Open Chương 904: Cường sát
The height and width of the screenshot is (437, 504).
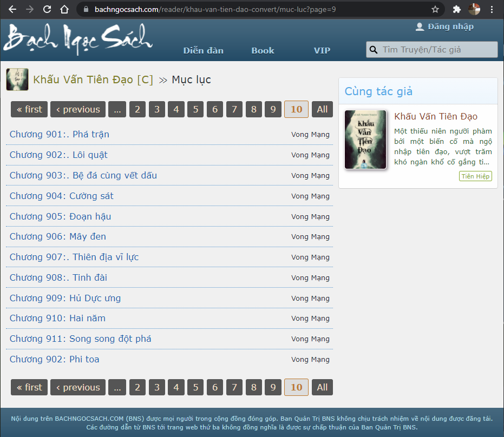point(62,196)
